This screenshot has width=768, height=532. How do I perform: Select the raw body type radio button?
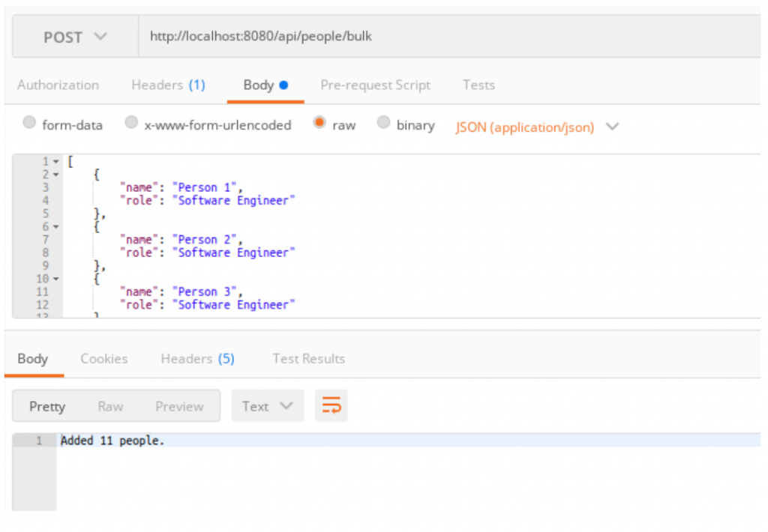(x=319, y=124)
